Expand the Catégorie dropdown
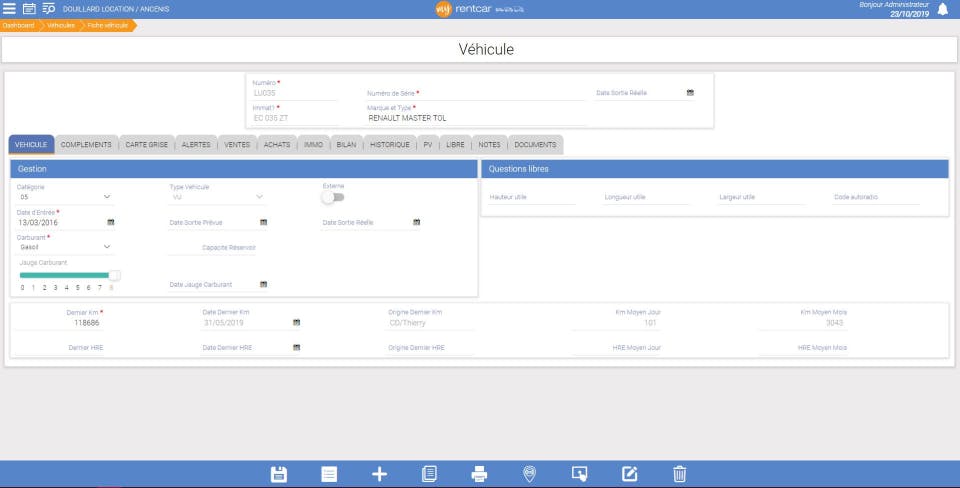The width and height of the screenshot is (960, 488). coord(64,197)
